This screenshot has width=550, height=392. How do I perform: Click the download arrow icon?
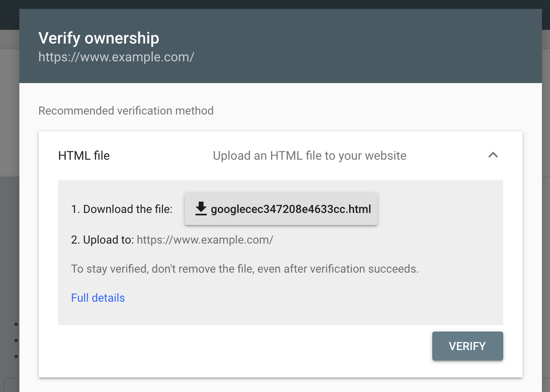201,209
